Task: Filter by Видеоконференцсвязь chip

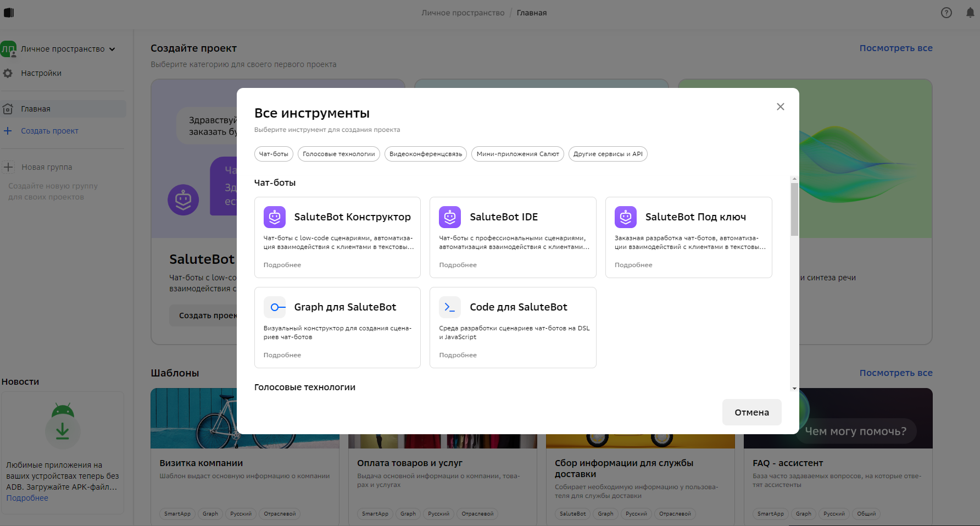Action: (x=426, y=154)
